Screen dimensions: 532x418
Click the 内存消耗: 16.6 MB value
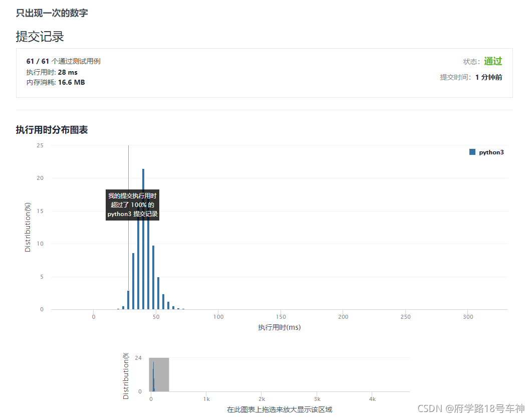point(56,82)
